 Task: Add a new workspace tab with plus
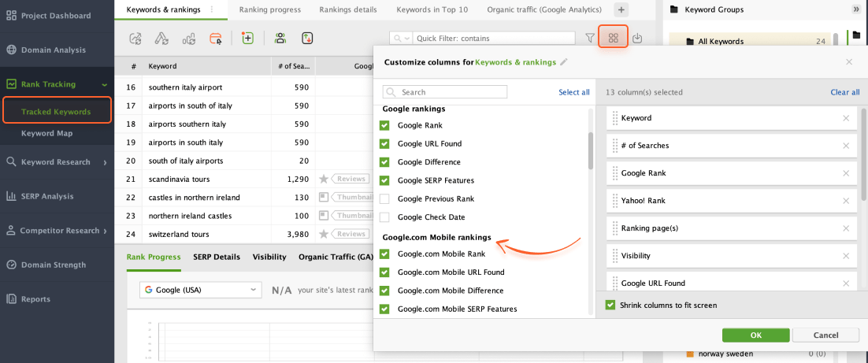click(x=621, y=9)
